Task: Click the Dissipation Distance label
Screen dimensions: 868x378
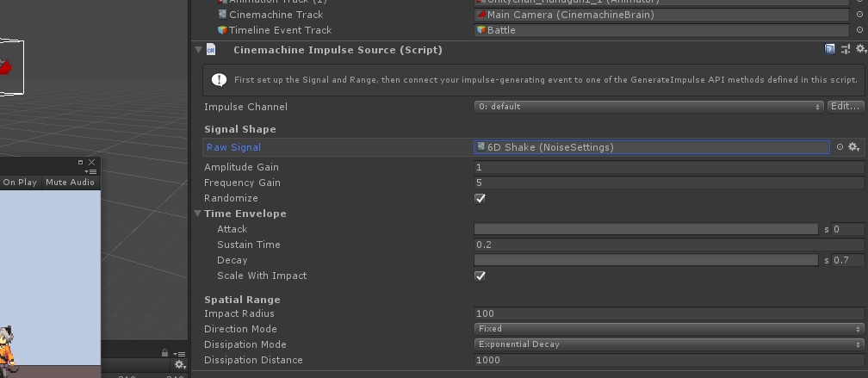Action: click(253, 360)
